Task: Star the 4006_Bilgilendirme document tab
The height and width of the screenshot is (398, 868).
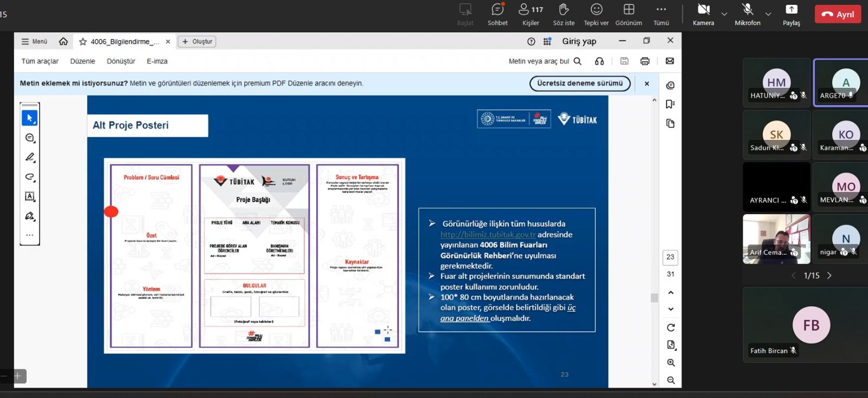Action: pyautogui.click(x=83, y=42)
